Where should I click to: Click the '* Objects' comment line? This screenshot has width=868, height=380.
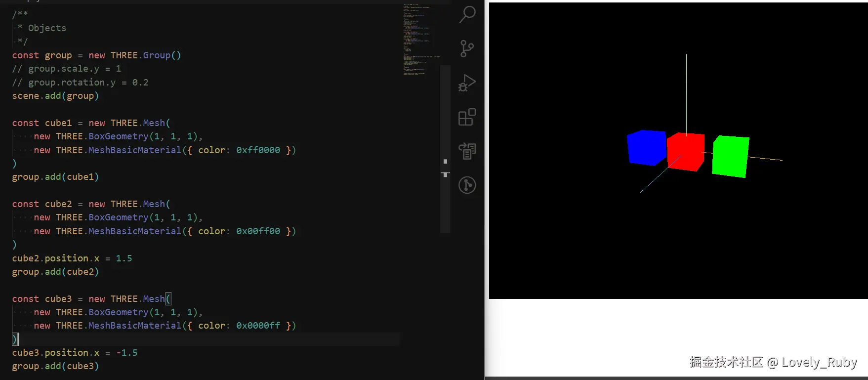[x=42, y=28]
